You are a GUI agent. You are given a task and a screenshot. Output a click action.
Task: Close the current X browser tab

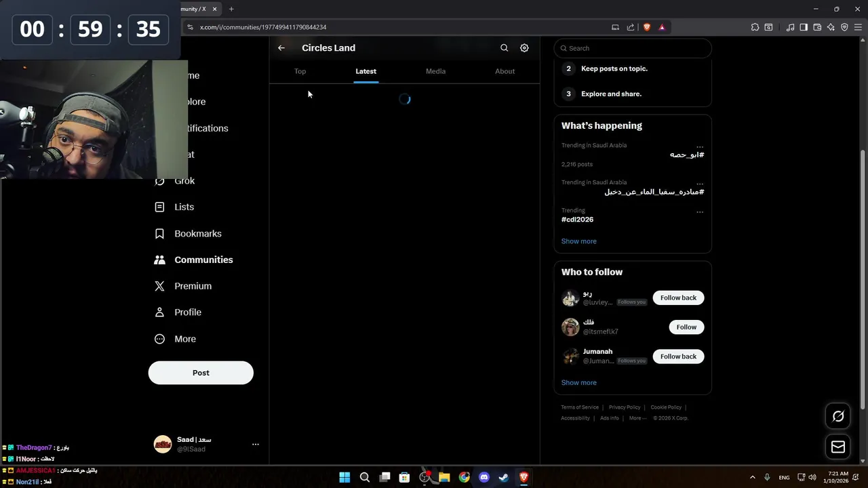215,9
